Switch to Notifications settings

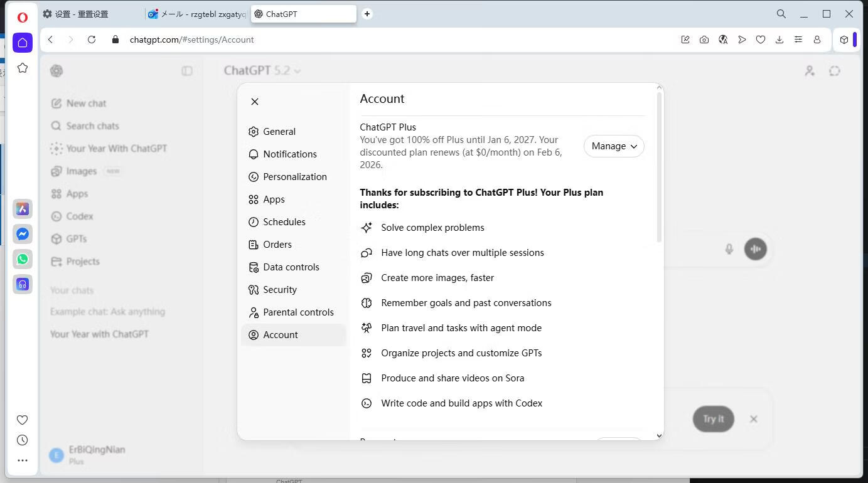[289, 154]
